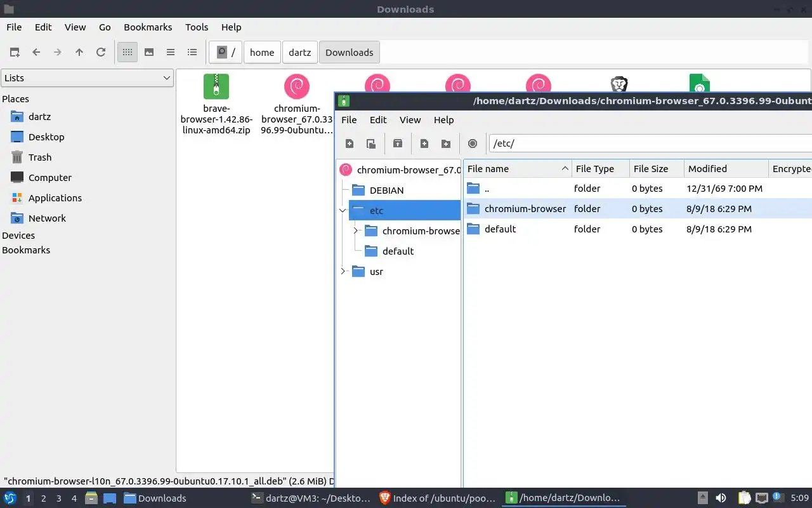The width and height of the screenshot is (812, 508).
Task: Open Go menu
Action: pyautogui.click(x=105, y=27)
